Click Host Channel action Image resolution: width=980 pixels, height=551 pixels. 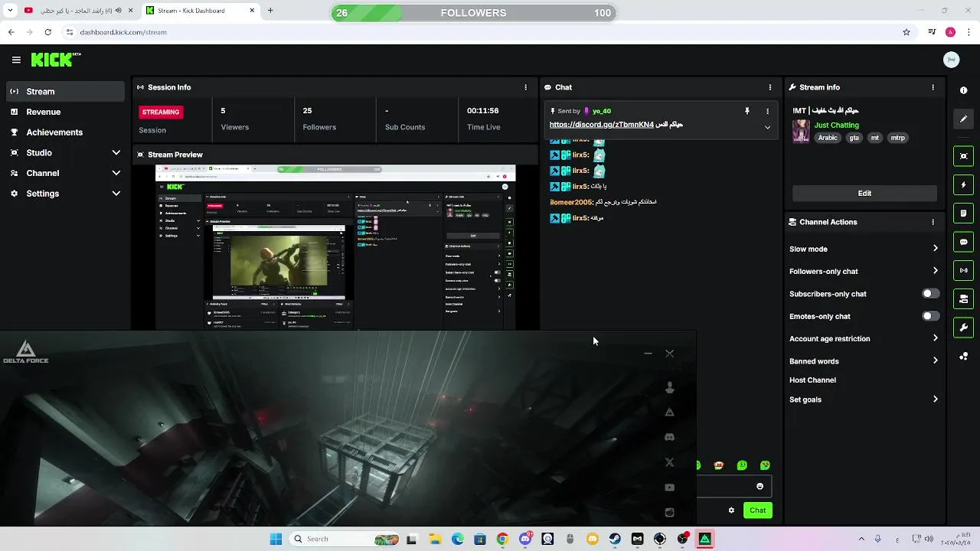812,380
